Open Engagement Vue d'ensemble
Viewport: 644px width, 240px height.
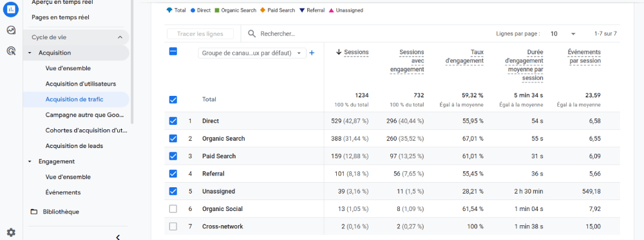(68, 177)
